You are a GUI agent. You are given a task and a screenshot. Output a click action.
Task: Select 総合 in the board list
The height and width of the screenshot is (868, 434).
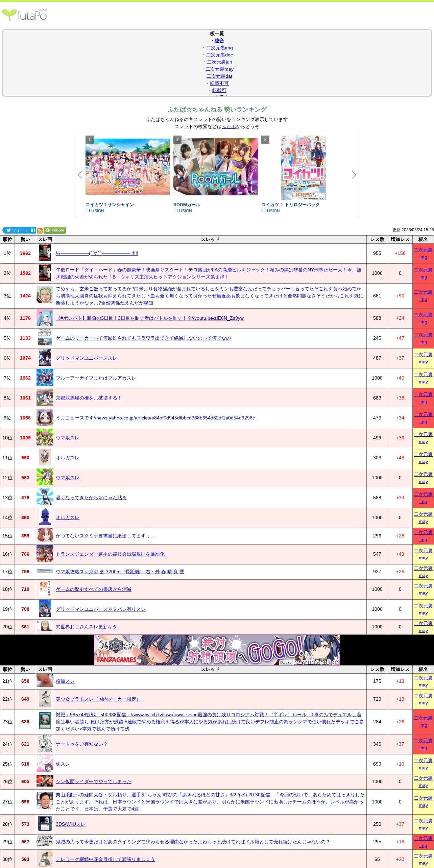pos(219,41)
